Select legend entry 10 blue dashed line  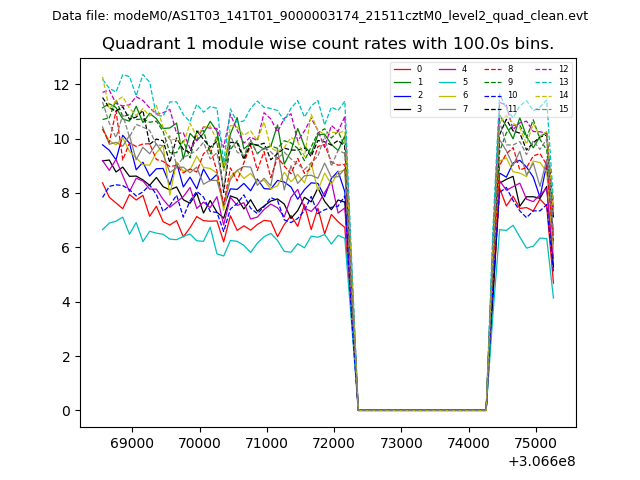(497, 95)
